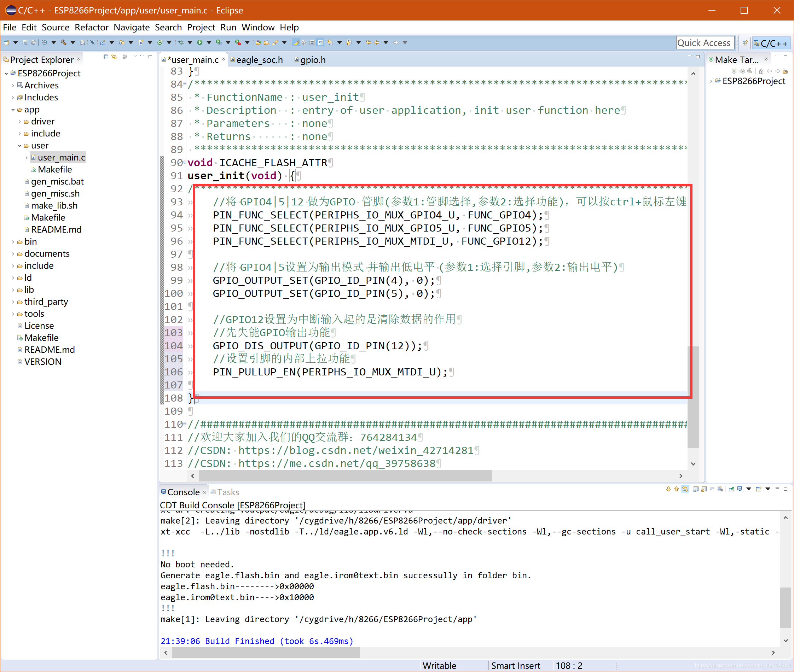The height and width of the screenshot is (672, 794).
Task: Switch to the C/C++ perspective button
Action: tap(771, 43)
